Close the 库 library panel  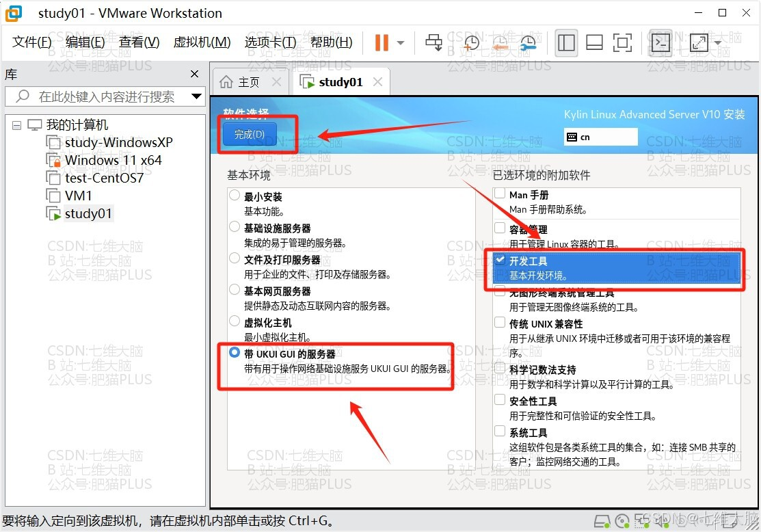tap(195, 74)
